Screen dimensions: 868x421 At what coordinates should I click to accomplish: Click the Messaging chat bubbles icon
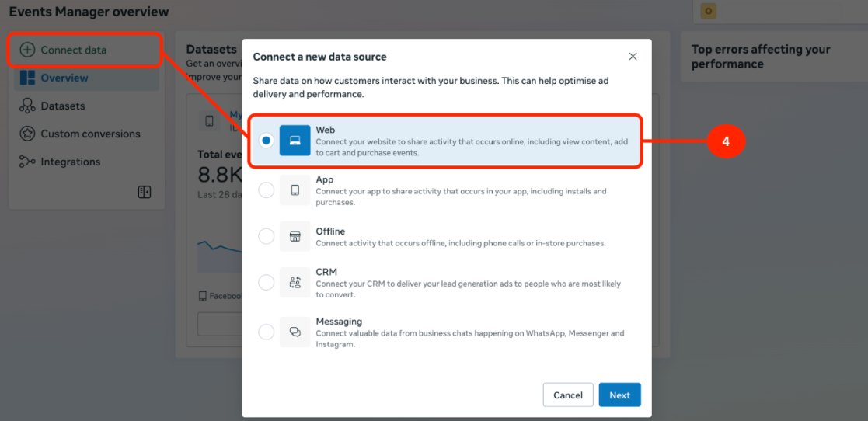tap(295, 332)
